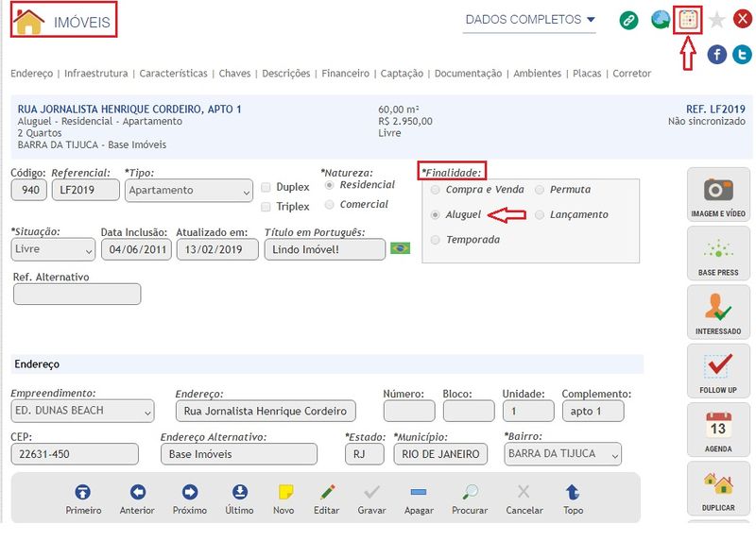Open the Dados Completos dropdown
Image resolution: width=756 pixels, height=541 pixels.
point(530,20)
